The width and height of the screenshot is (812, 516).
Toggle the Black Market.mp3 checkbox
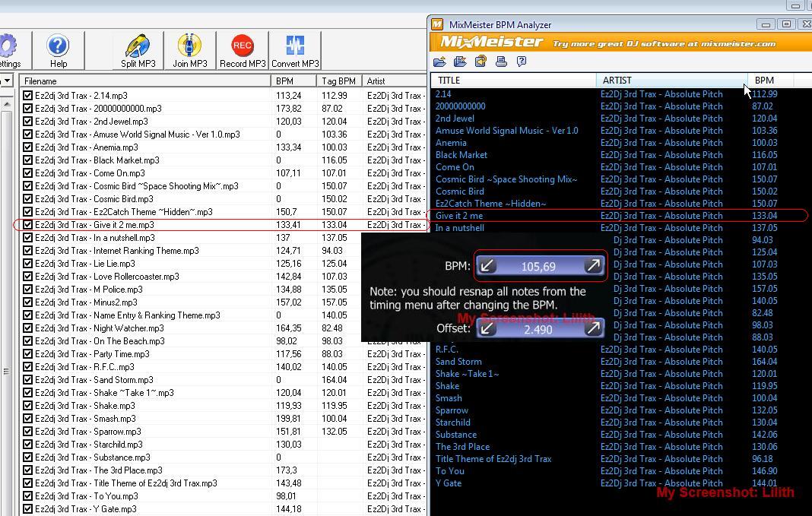pyautogui.click(x=27, y=160)
